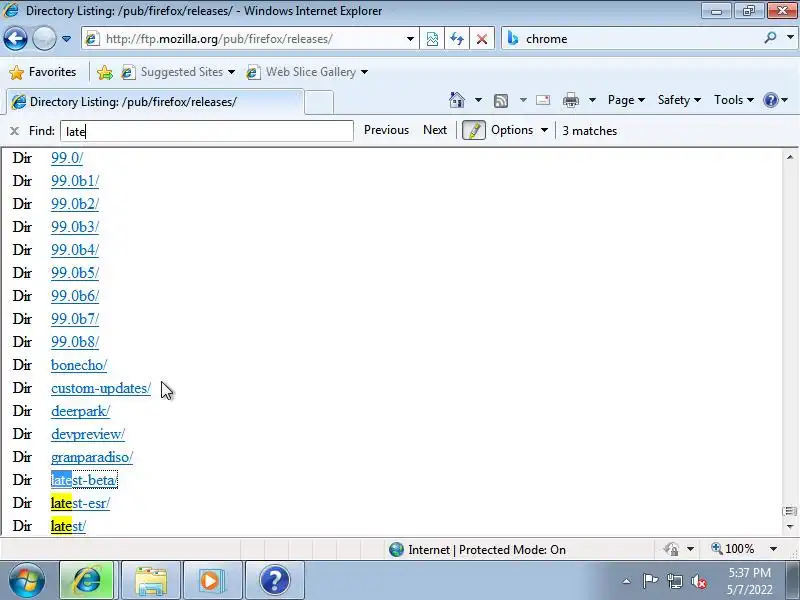Open the Favorites center button
The height and width of the screenshot is (600, 800).
point(43,72)
